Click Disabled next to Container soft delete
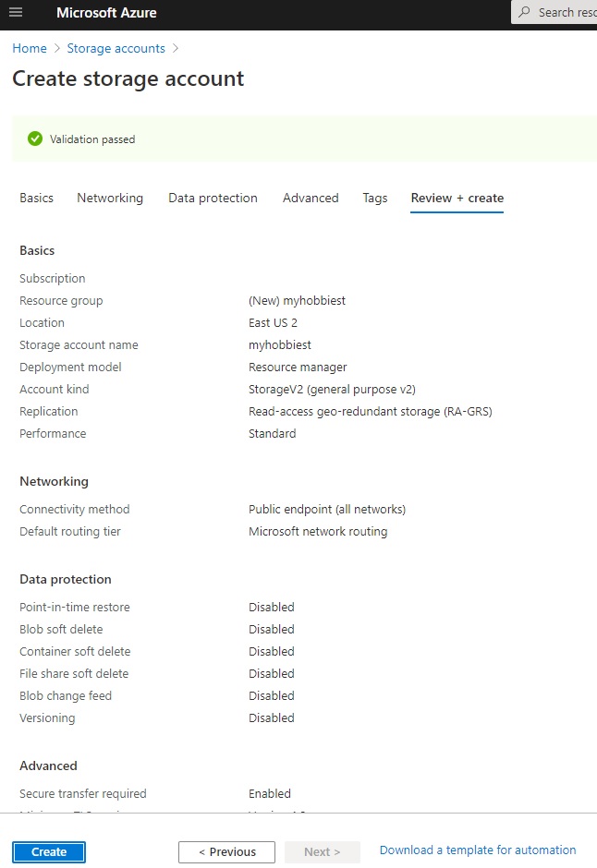The image size is (597, 868). point(272,652)
